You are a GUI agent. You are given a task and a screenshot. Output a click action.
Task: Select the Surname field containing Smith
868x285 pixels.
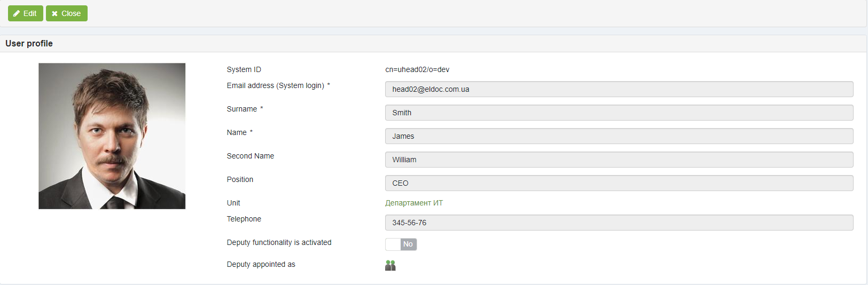pyautogui.click(x=619, y=113)
